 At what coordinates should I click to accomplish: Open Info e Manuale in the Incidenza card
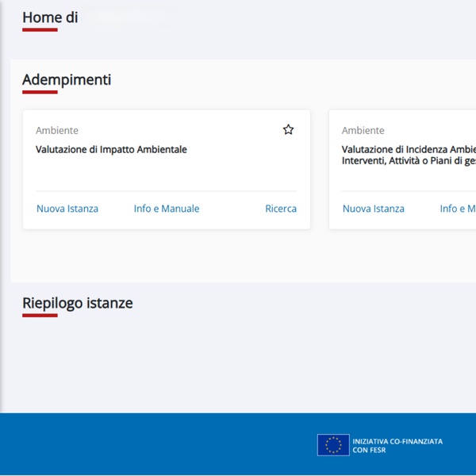pyautogui.click(x=458, y=209)
